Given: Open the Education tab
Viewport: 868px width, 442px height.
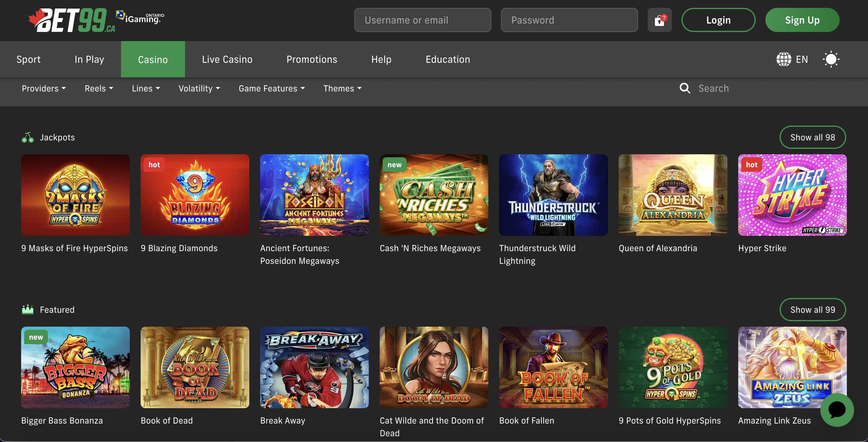Looking at the screenshot, I should [x=448, y=59].
